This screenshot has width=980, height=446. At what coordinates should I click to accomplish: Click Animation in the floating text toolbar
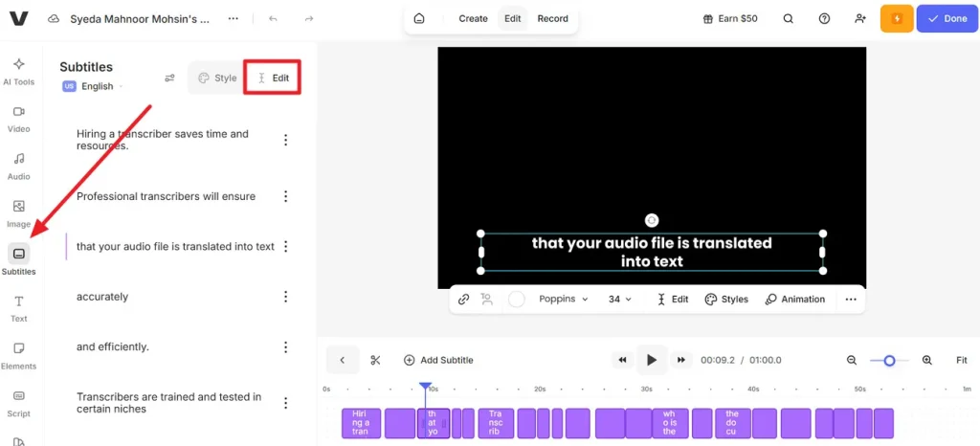pyautogui.click(x=795, y=300)
